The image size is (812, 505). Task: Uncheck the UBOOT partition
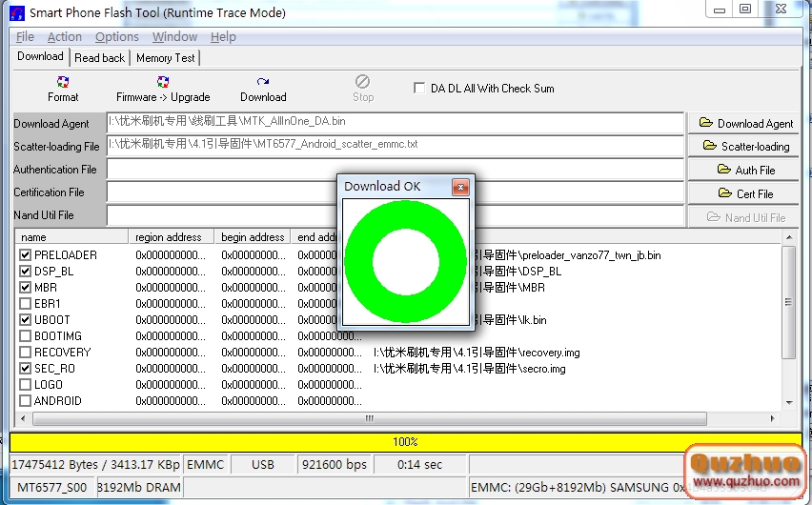click(x=25, y=319)
